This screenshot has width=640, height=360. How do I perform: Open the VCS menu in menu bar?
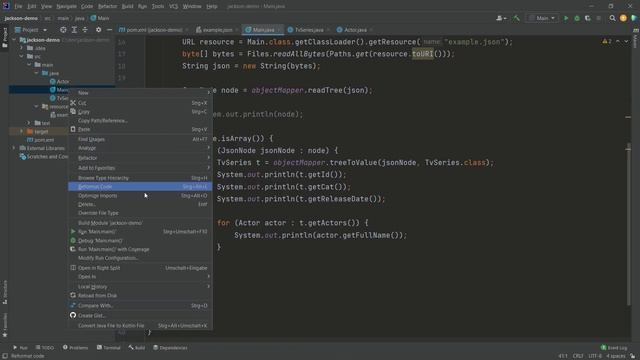(x=173, y=6)
